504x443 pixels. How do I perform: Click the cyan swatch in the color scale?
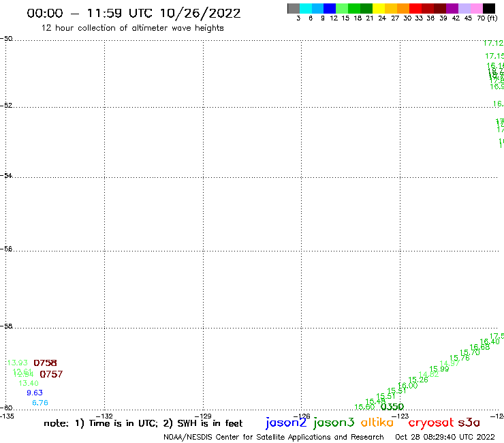tap(306, 8)
